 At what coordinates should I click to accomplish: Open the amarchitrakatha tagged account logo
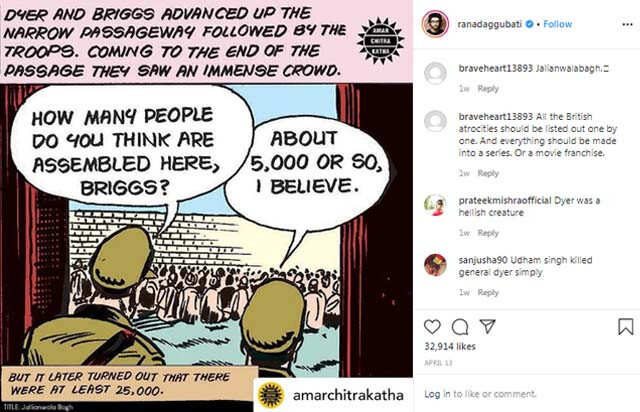pos(271,395)
